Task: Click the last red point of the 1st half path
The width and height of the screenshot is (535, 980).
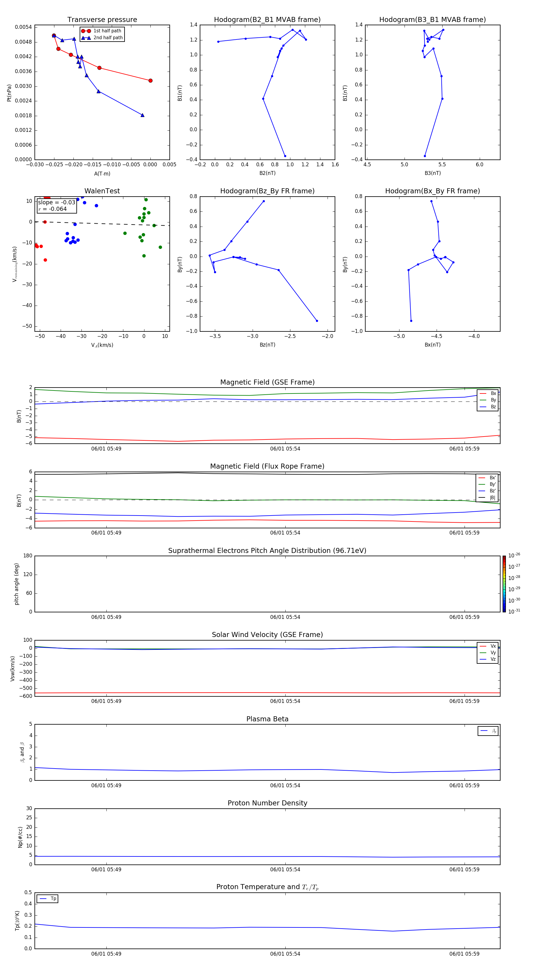Action: tap(150, 81)
